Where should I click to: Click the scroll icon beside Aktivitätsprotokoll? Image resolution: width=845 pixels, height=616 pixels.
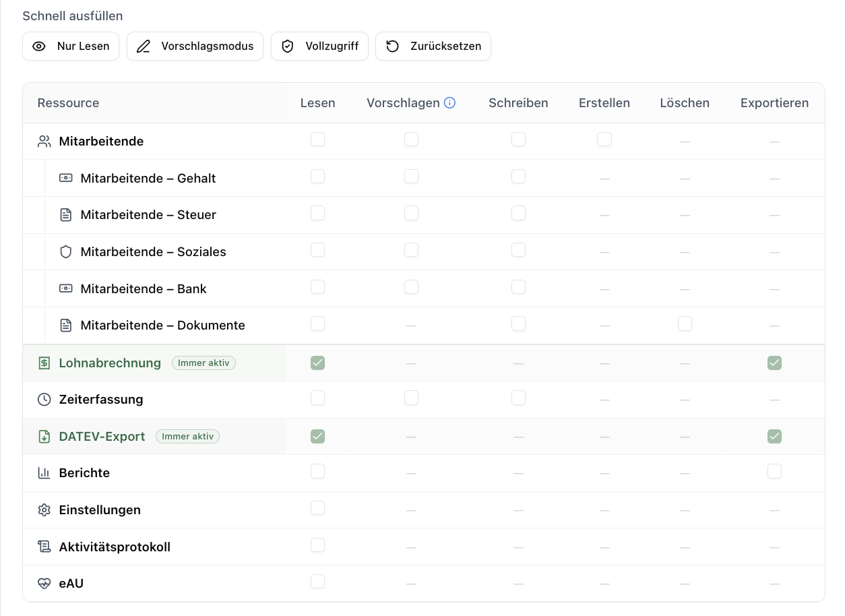(44, 547)
